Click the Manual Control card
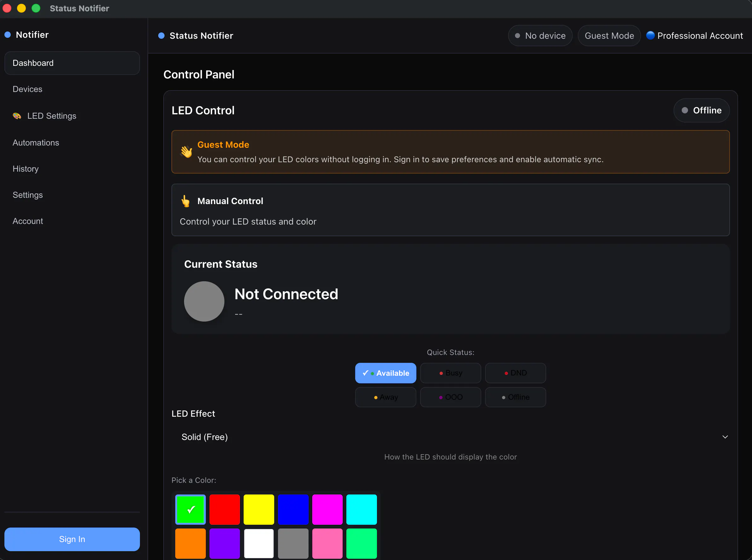Viewport: 752px width, 560px height. tap(450, 210)
